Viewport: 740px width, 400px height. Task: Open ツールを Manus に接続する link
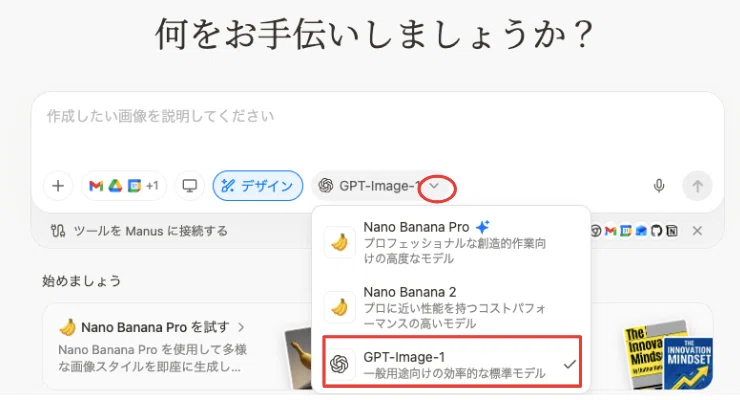140,231
